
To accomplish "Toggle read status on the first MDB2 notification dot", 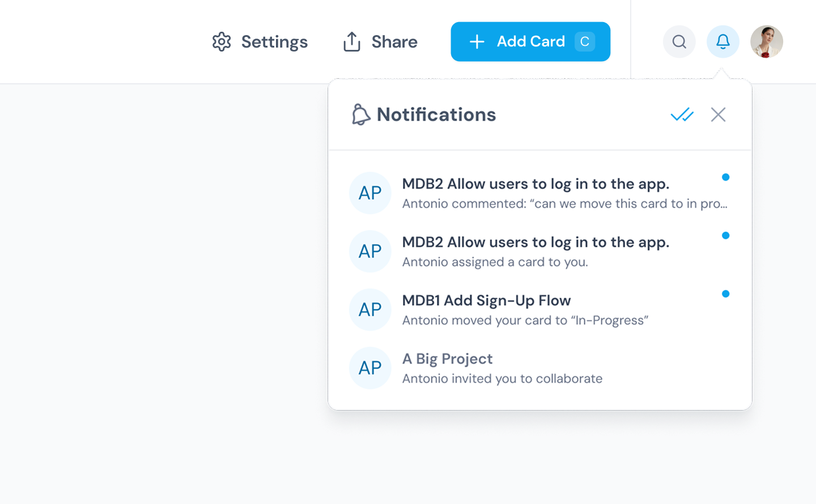I will click(726, 177).
